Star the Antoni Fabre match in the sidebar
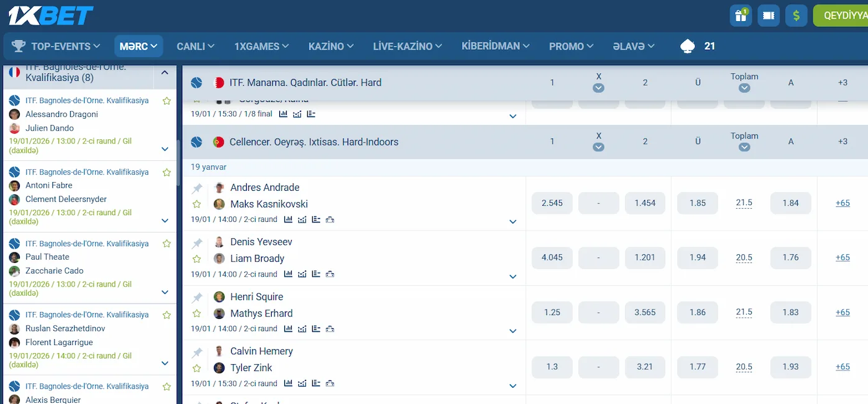Image resolution: width=868 pixels, height=404 pixels. [x=166, y=172]
